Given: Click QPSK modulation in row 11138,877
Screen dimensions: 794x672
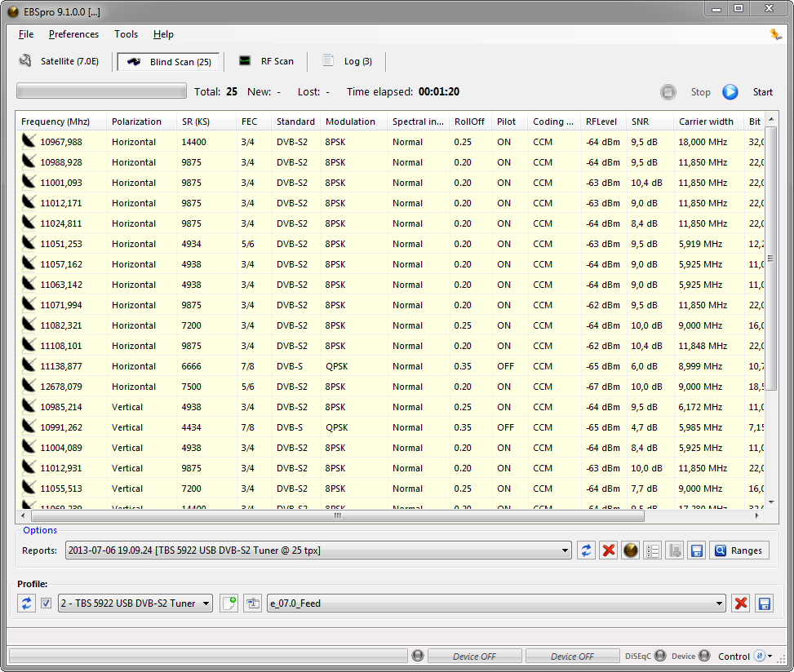Looking at the screenshot, I should (337, 366).
